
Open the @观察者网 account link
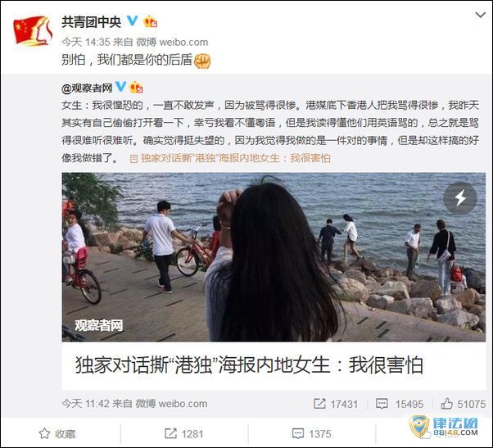(87, 88)
